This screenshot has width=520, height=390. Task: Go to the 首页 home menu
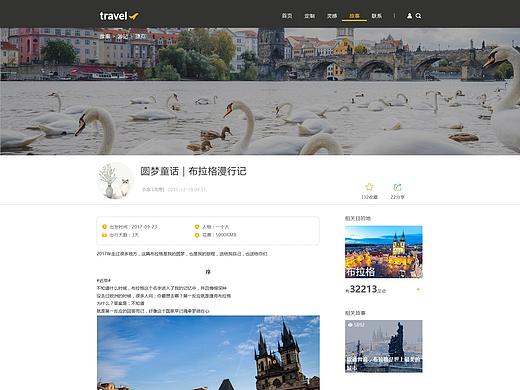(287, 16)
